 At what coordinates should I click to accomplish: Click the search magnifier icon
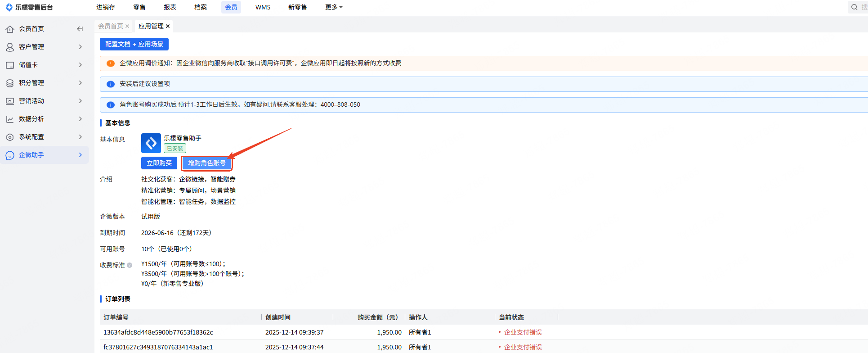[x=854, y=7]
